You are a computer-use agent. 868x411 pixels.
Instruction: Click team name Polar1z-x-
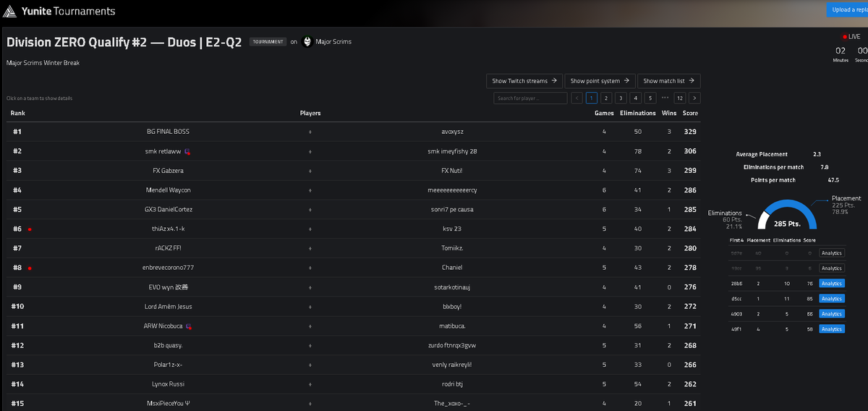pyautogui.click(x=168, y=365)
